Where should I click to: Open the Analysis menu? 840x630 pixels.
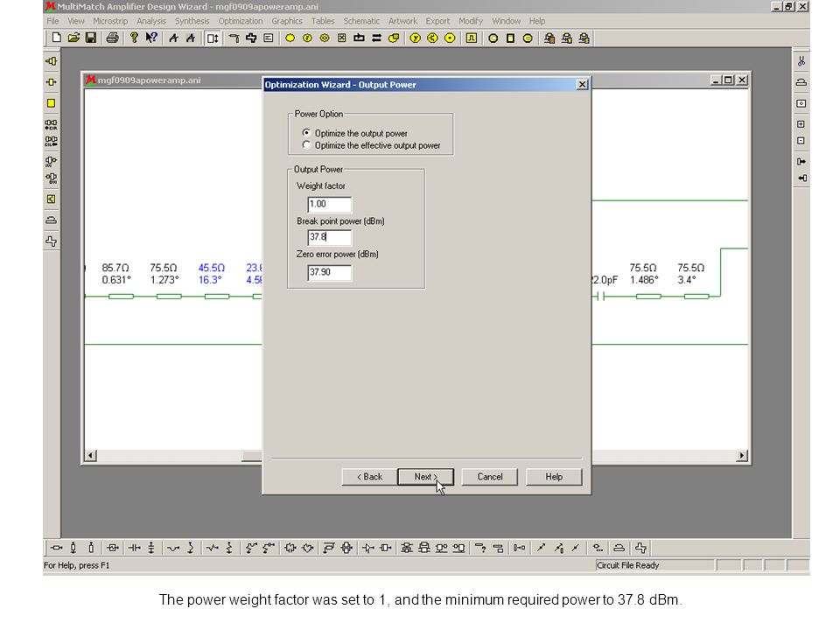[151, 21]
